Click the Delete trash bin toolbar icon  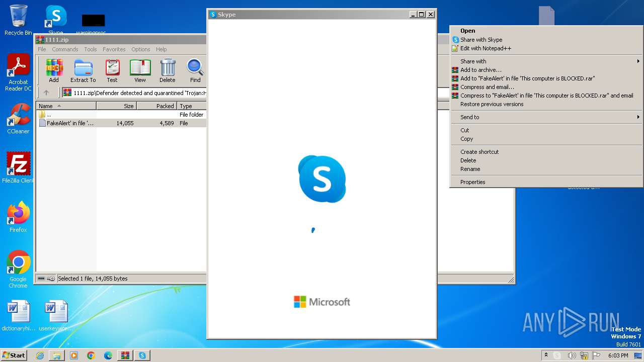tap(168, 71)
